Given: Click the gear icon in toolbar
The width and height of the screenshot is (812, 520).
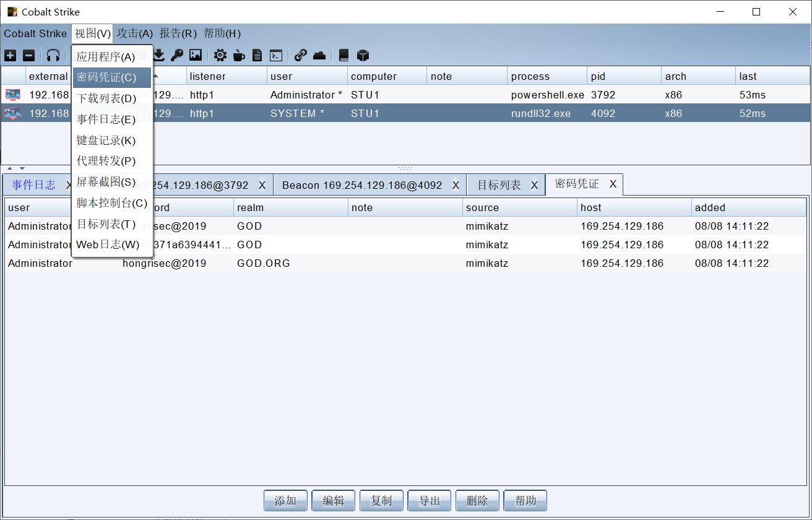Looking at the screenshot, I should coord(220,56).
